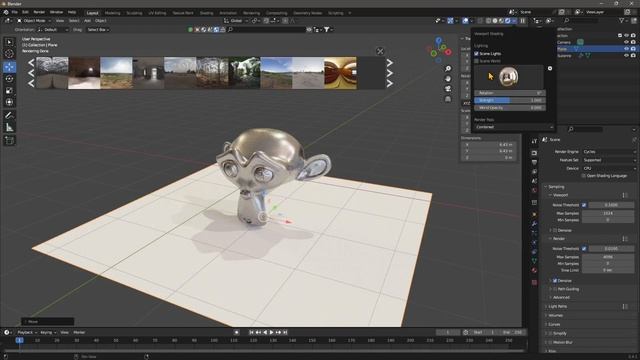Click the timeline Marker menu

pyautogui.click(x=79, y=332)
